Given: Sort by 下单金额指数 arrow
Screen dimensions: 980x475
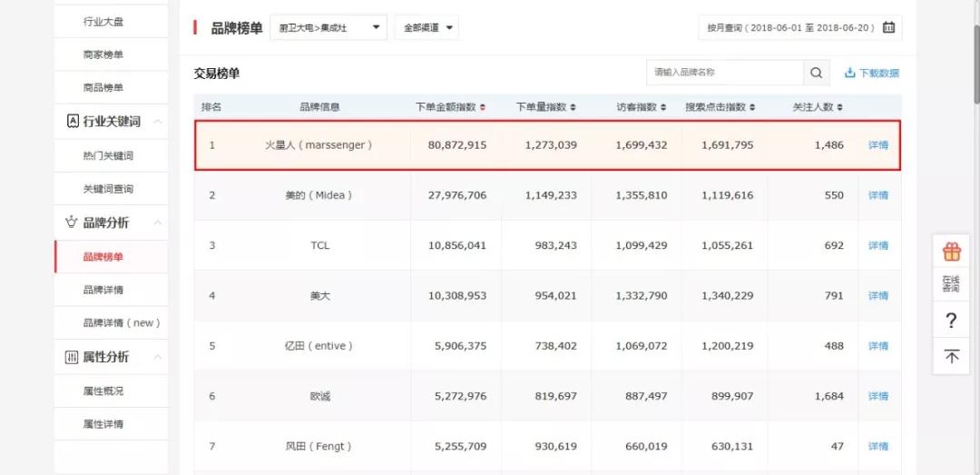Looking at the screenshot, I should coord(483,108).
